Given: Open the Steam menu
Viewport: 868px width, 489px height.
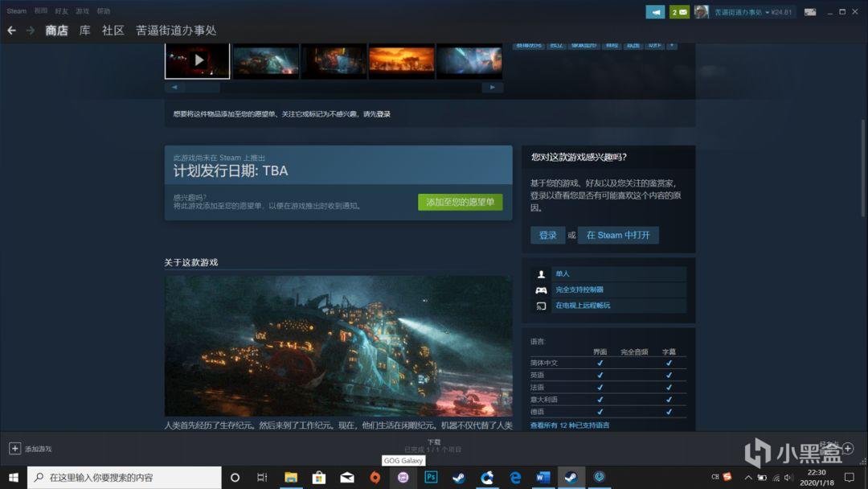Looking at the screenshot, I should 17,11.
